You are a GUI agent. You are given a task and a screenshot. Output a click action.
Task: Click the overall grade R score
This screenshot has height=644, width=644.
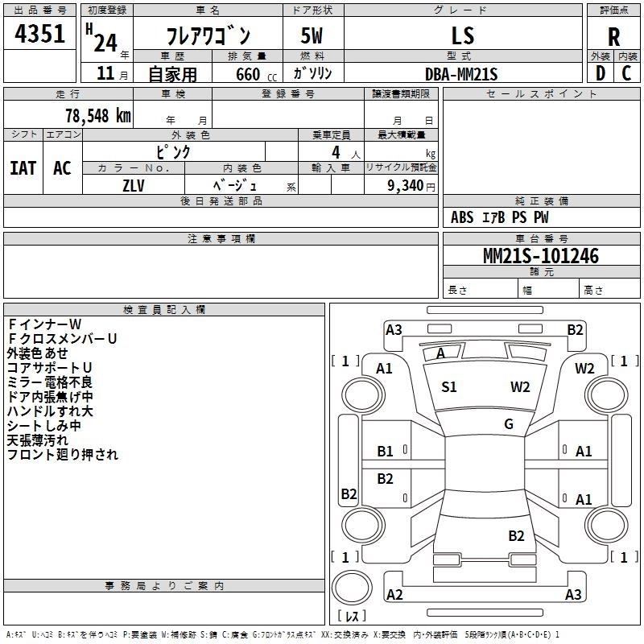coord(614,36)
